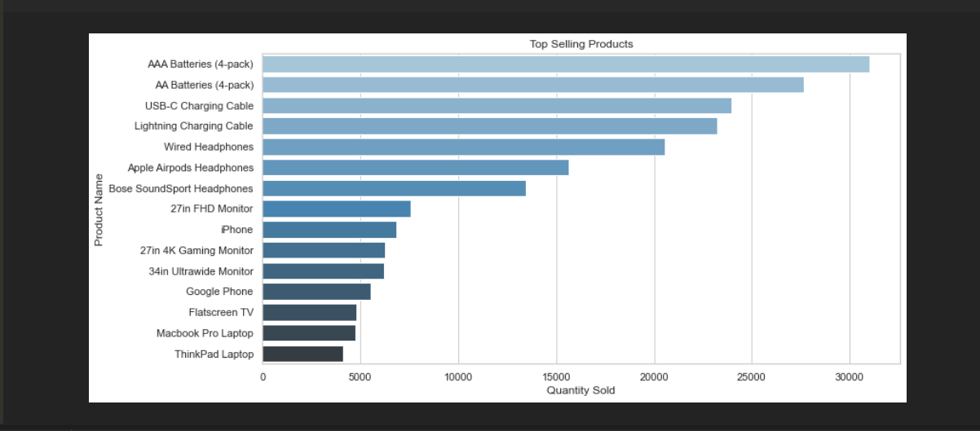This screenshot has width=980, height=431.
Task: Click the Bose SoundSport Headphones bar
Action: pyautogui.click(x=394, y=188)
